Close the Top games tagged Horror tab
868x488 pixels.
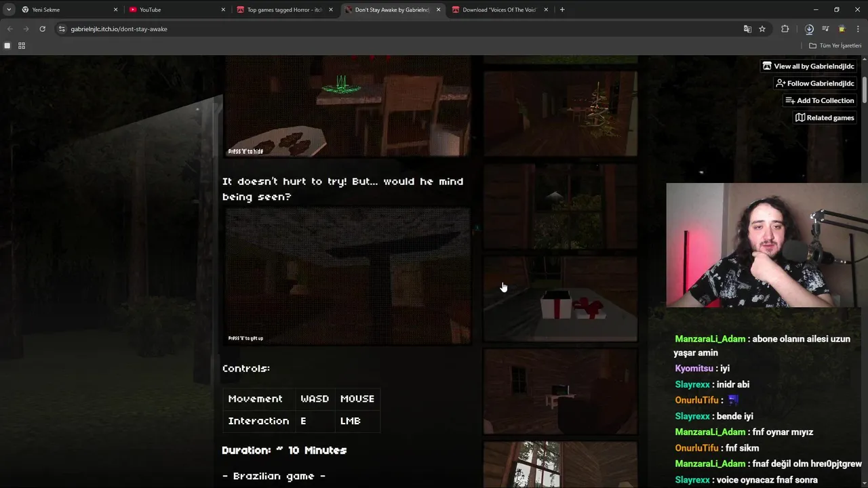(331, 9)
